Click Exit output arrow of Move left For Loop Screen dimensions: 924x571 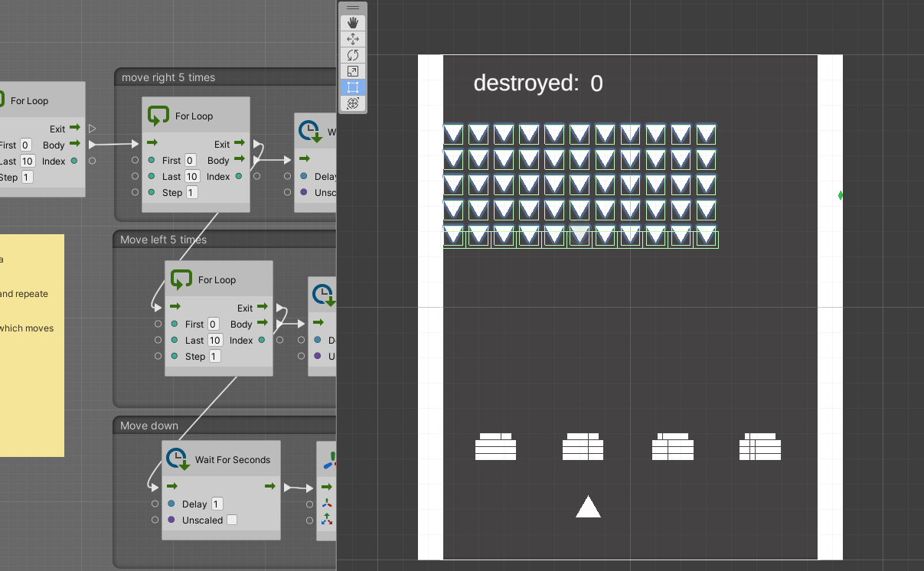(263, 307)
